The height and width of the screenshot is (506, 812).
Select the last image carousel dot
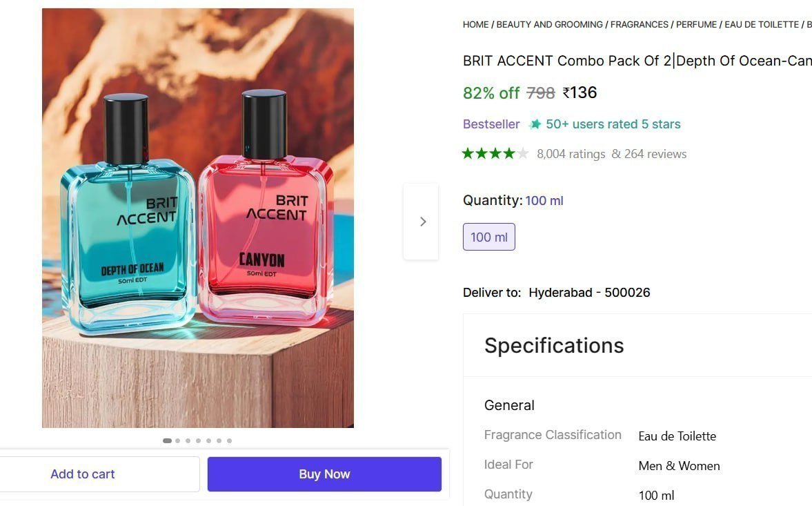[x=229, y=440]
